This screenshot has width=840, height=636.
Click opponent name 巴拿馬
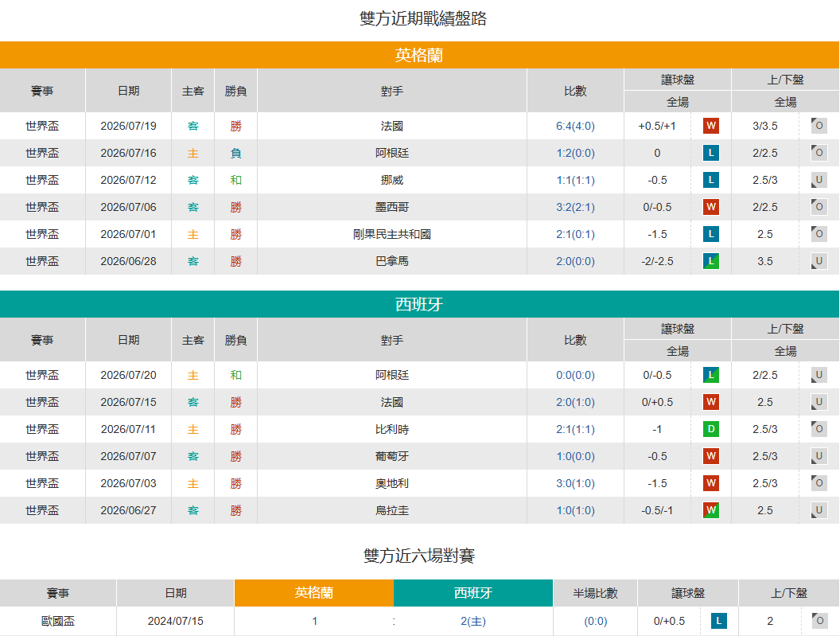click(x=392, y=261)
